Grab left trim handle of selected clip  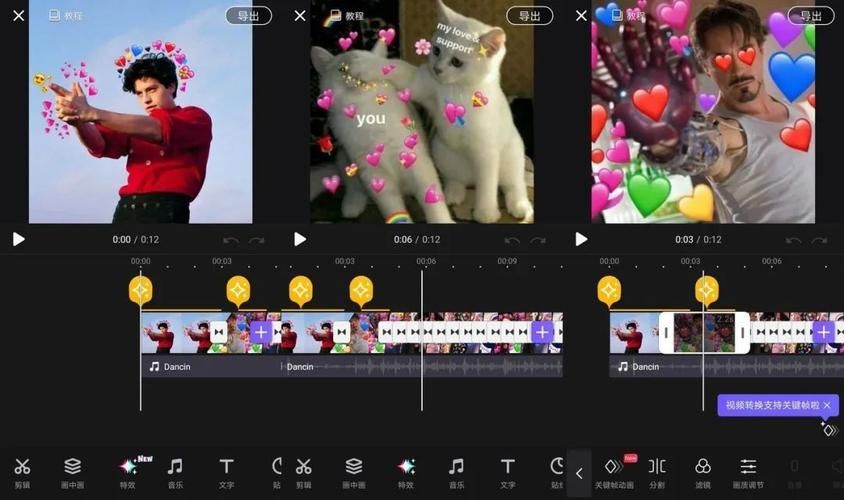pyautogui.click(x=666, y=333)
